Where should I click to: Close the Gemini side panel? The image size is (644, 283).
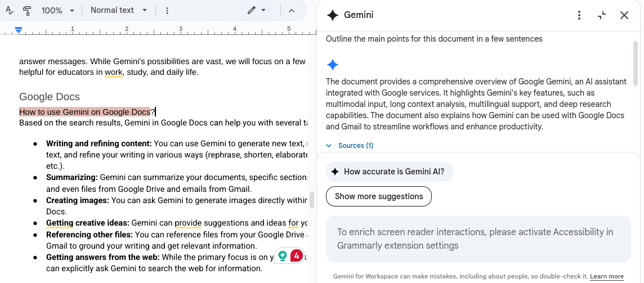(624, 15)
